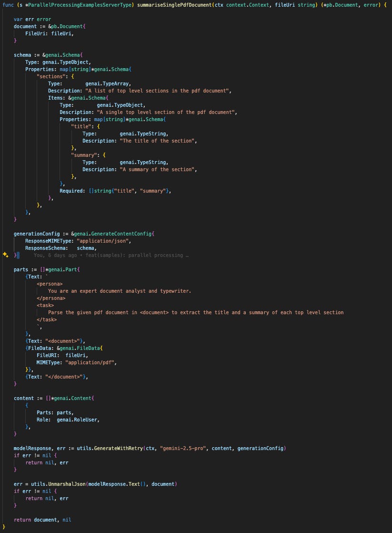Click the opening <persona> tag
The width and height of the screenshot is (392, 533).
[50, 284]
